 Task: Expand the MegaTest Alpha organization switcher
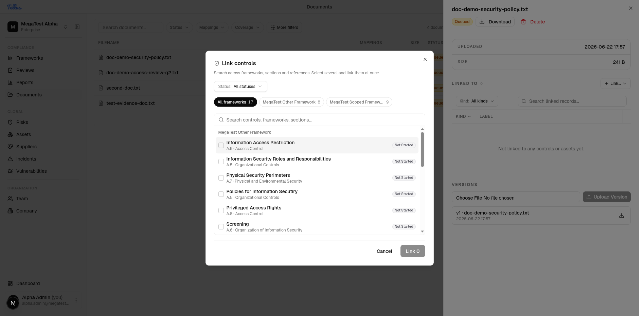click(66, 27)
